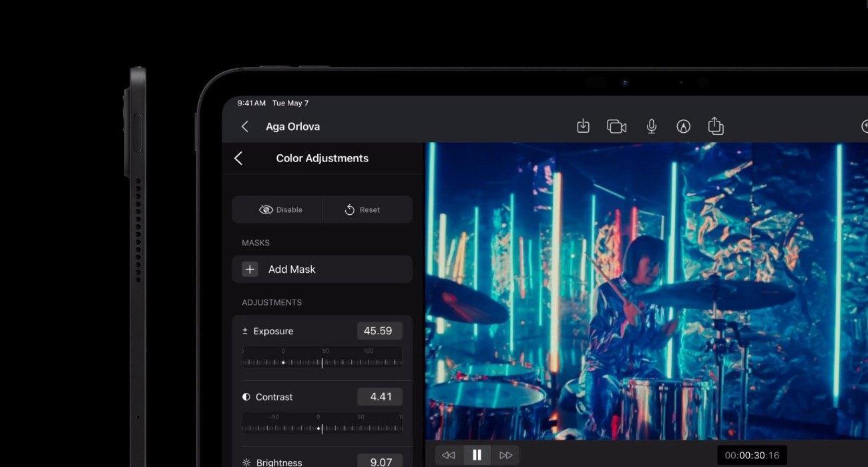868x467 pixels.
Task: Select the Brightness value field 9.07
Action: pos(379,462)
